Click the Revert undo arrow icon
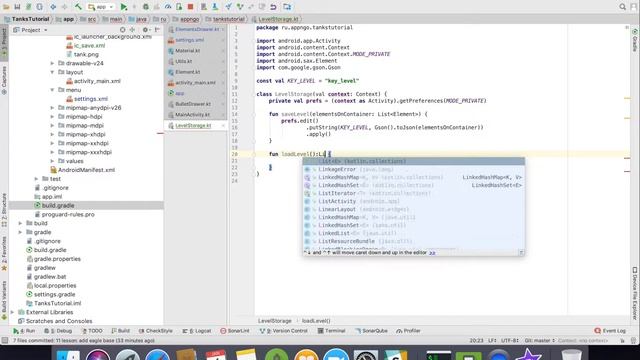The height and width of the screenshot is (360, 640). tap(273, 7)
